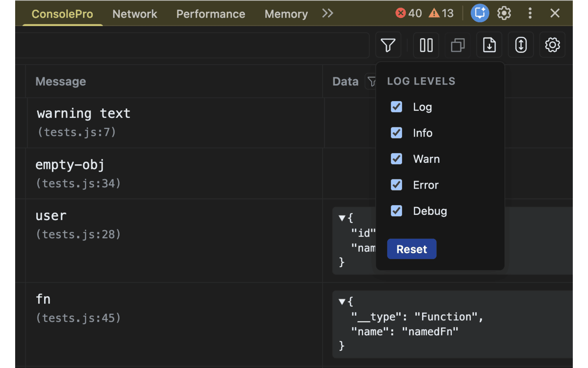Click the pause columns toolbar icon
The image size is (588, 368).
pos(426,45)
